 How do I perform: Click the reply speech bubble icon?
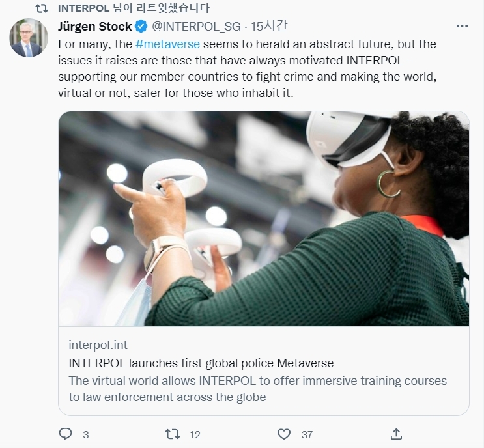point(65,434)
